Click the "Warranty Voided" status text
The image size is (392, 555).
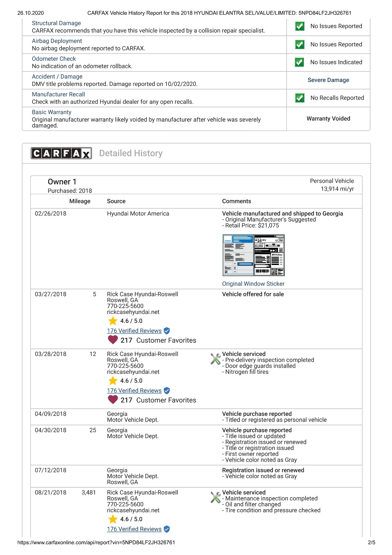328,119
